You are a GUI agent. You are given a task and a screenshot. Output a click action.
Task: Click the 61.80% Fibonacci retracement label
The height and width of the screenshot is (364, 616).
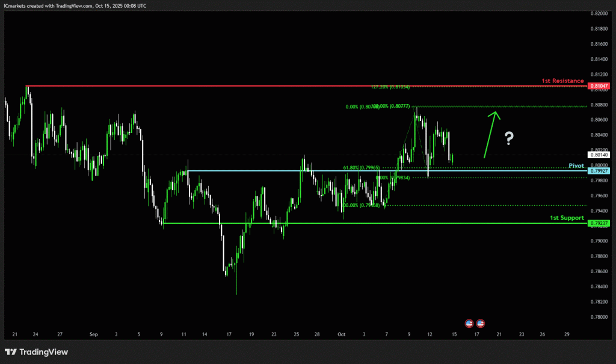(361, 168)
